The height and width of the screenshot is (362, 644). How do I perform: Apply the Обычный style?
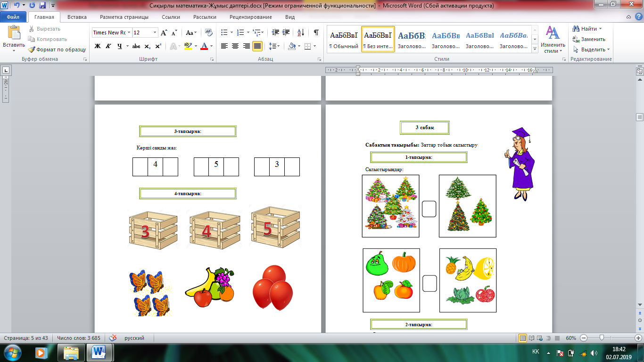344,39
